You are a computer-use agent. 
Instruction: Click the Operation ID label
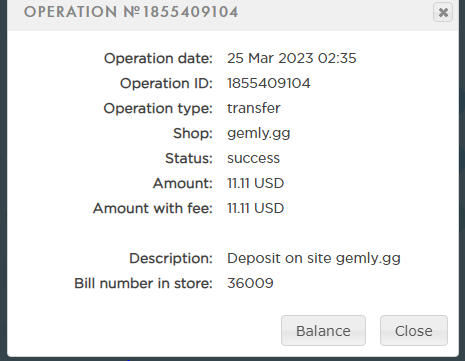166,83
